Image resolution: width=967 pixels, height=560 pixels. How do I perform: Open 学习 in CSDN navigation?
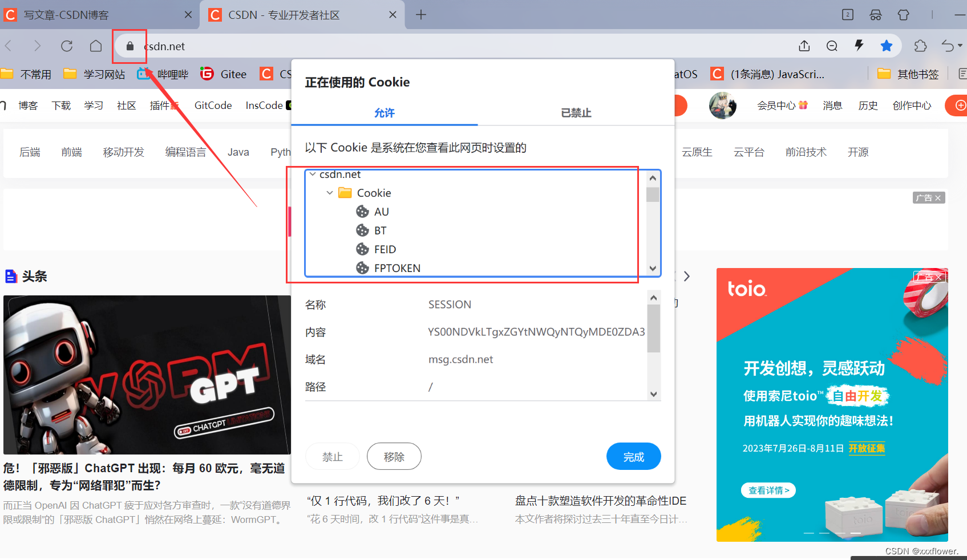[94, 105]
